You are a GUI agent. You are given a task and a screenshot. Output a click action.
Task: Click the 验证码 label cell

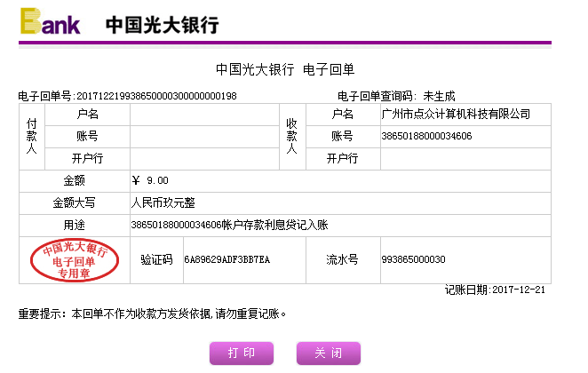click(x=156, y=260)
